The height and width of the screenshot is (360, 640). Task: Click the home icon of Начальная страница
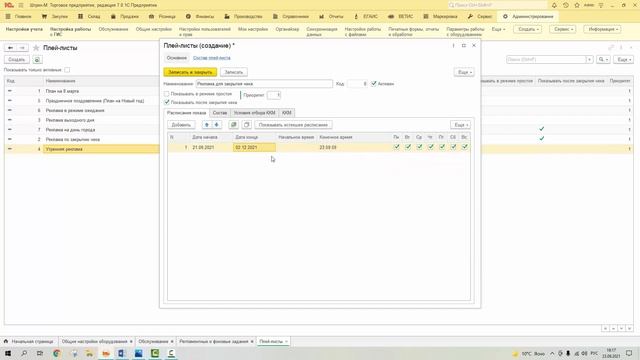(6, 341)
